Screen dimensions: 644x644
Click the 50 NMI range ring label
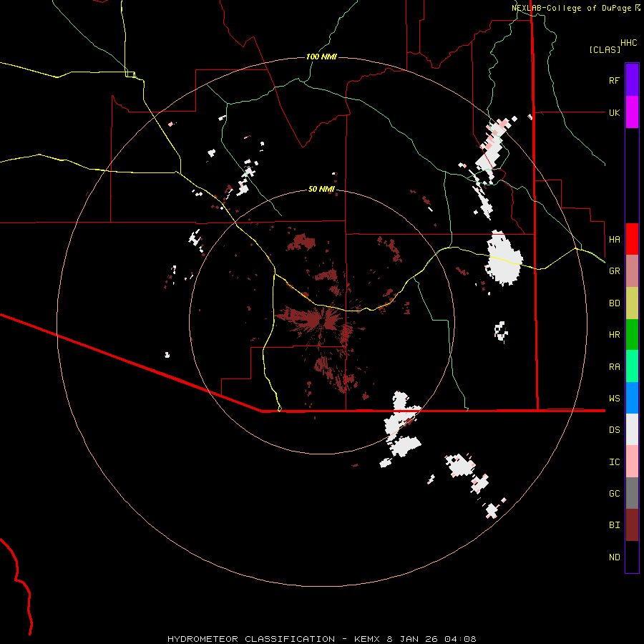(321, 189)
